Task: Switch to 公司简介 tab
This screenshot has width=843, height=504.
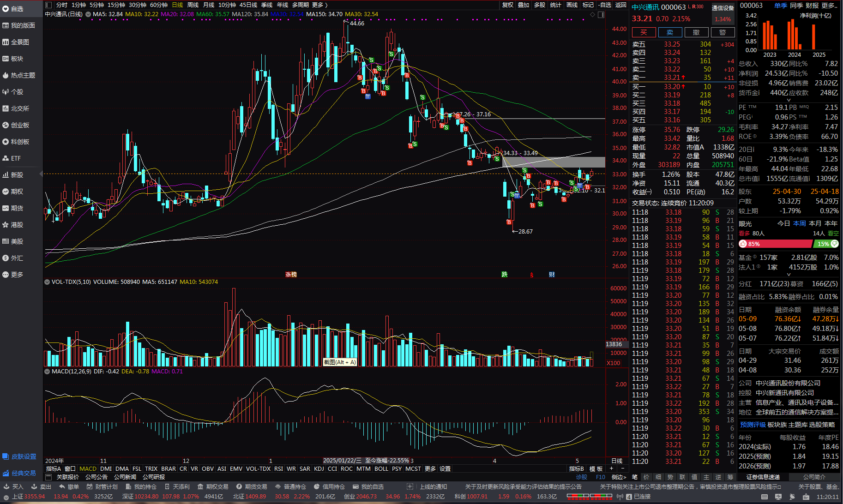Action: 814,477
